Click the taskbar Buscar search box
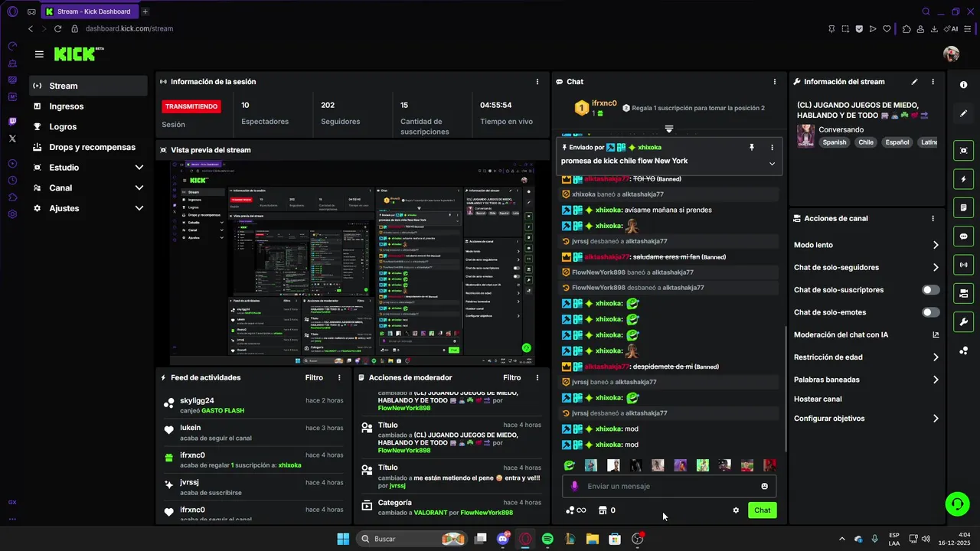The image size is (980, 551). (412, 539)
